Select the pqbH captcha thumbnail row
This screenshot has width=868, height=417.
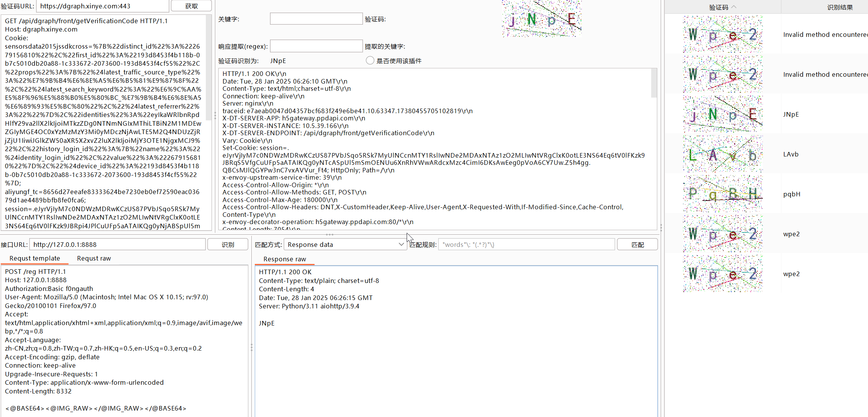click(723, 194)
